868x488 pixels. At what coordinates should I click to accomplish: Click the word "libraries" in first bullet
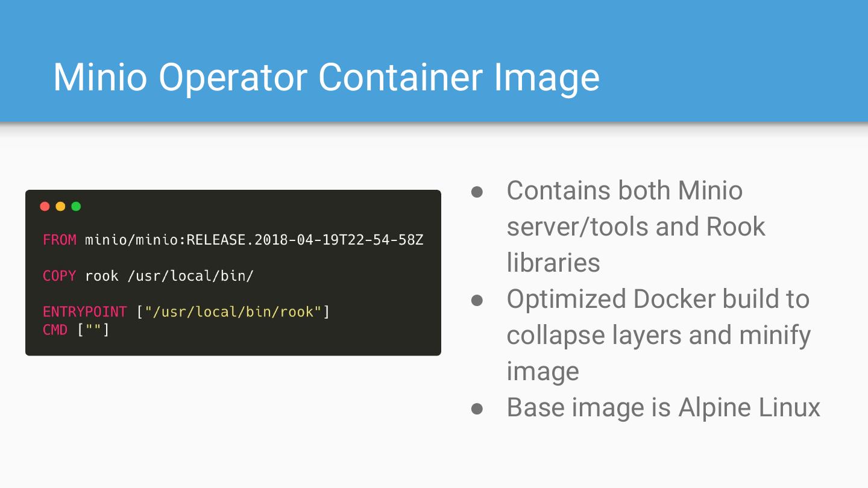pos(553,263)
